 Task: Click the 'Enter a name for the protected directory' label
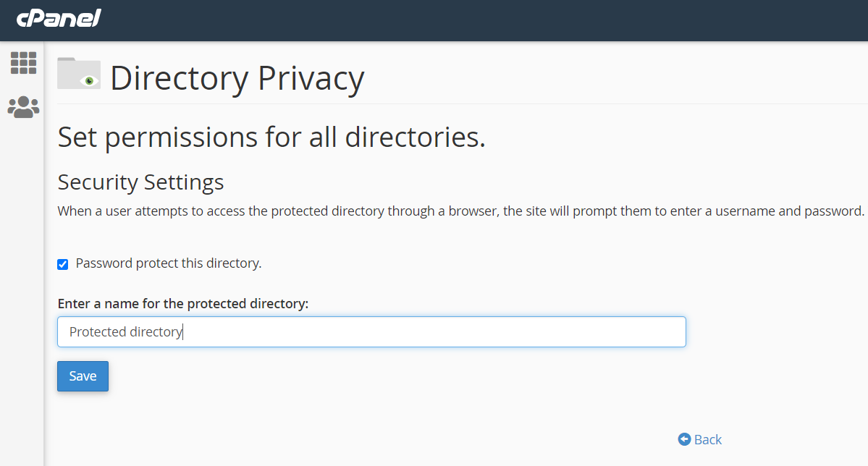point(182,304)
